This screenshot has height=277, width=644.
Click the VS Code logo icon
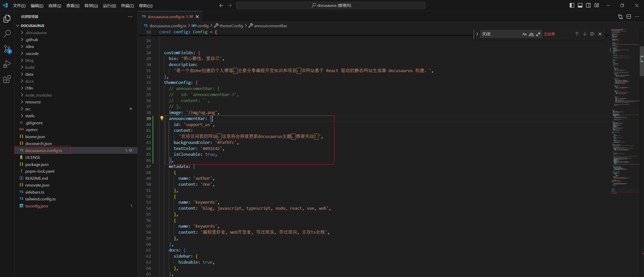point(5,5)
